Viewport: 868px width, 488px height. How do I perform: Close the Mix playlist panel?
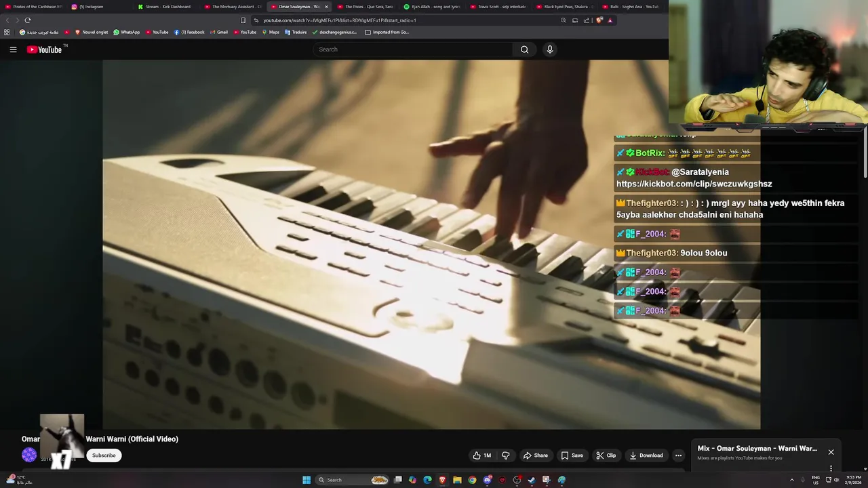pos(831,452)
